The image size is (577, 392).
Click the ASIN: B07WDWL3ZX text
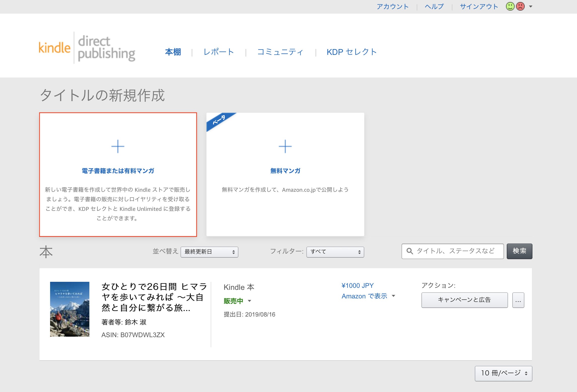133,335
